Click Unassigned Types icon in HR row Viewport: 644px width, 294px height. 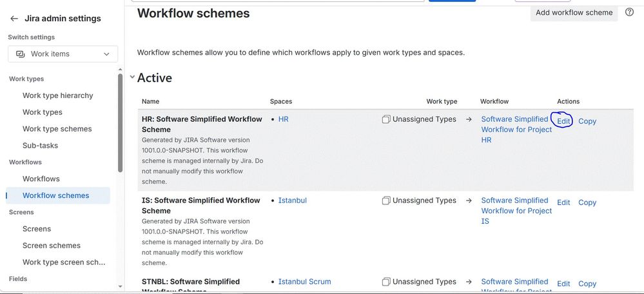[386, 119]
